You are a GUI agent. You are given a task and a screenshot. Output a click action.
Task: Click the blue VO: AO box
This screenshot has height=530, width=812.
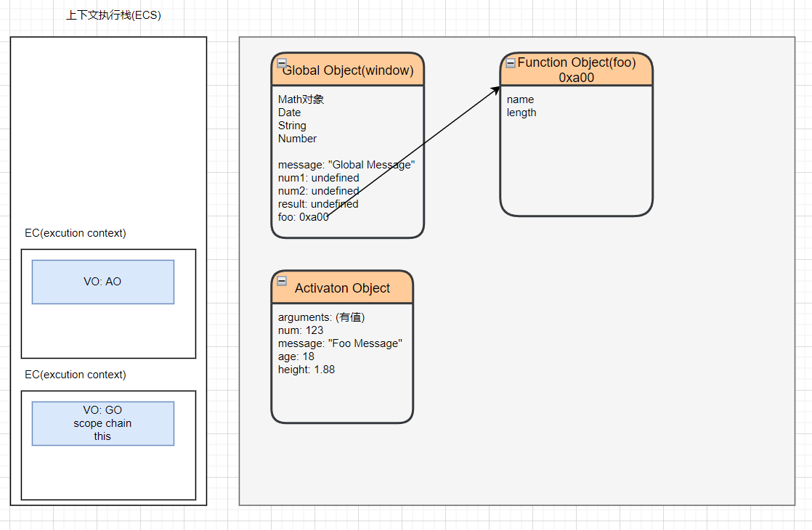(103, 282)
